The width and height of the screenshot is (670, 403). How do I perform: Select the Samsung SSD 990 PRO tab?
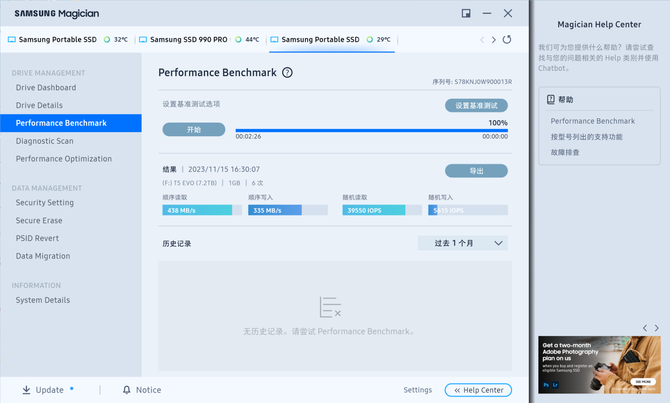pos(188,40)
